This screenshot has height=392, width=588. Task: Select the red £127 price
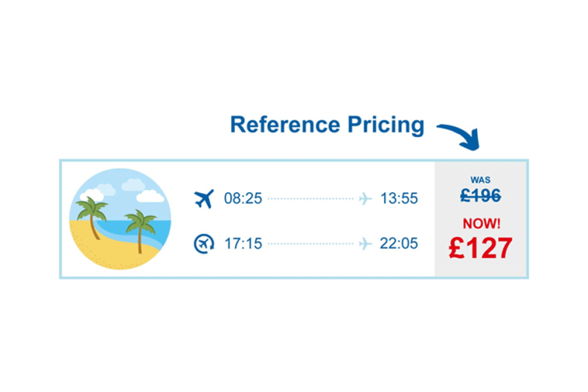click(x=481, y=247)
